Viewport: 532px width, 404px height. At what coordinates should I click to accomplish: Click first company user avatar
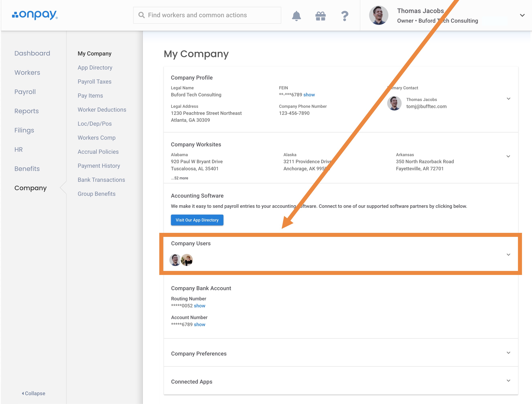click(175, 260)
